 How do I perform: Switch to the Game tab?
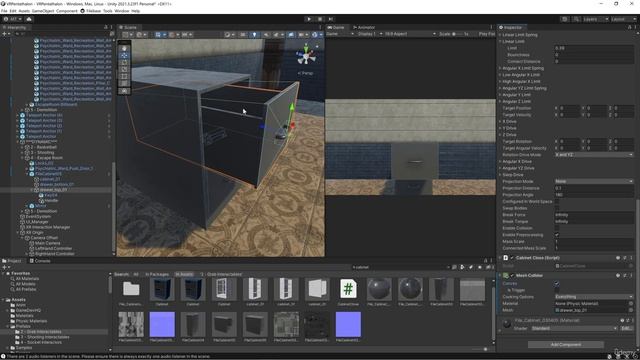336,27
